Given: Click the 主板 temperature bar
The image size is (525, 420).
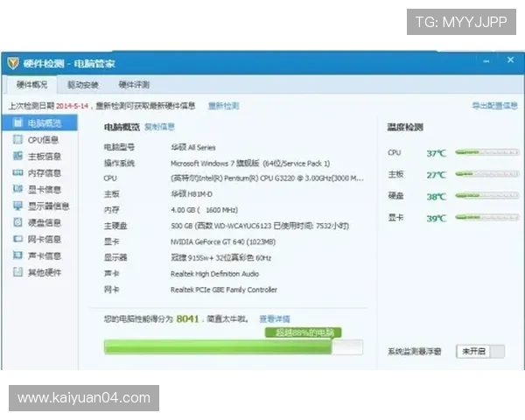Looking at the screenshot, I should tap(487, 174).
